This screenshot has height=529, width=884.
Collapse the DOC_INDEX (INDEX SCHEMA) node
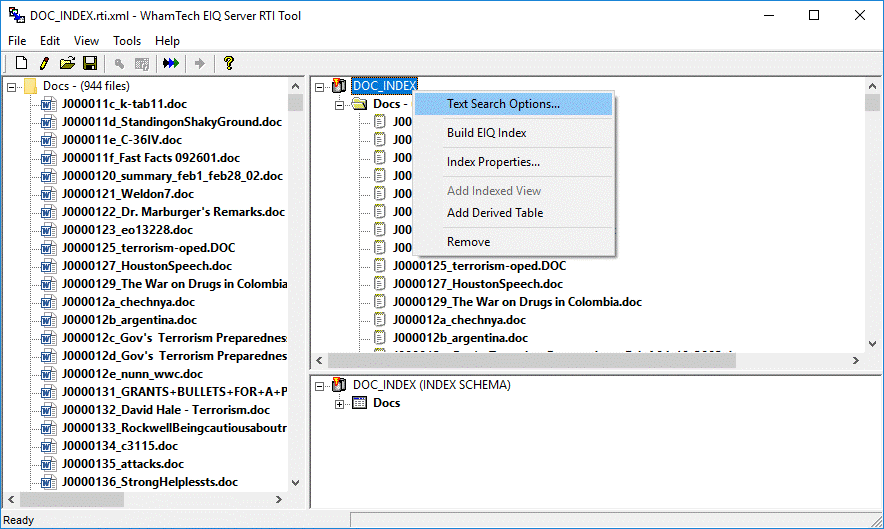(x=320, y=386)
